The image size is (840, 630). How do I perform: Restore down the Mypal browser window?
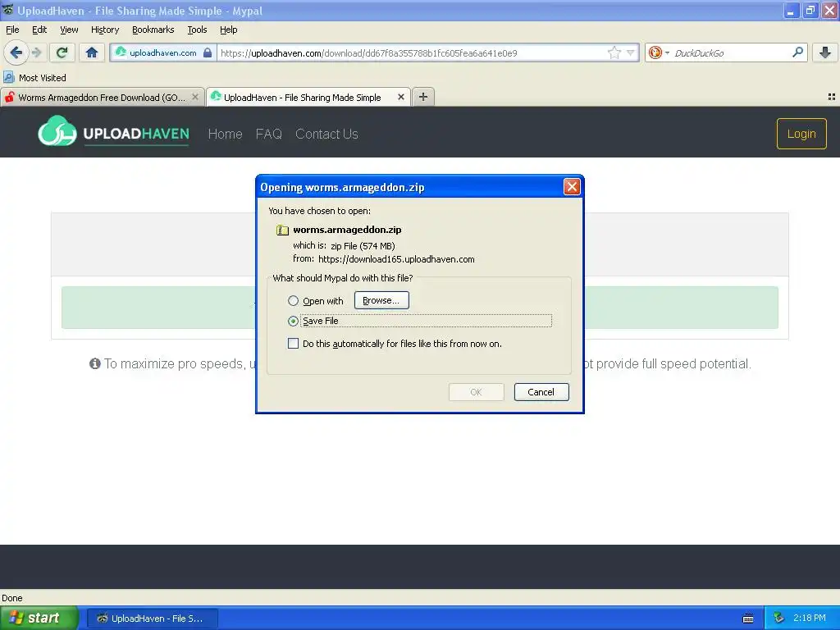810,10
